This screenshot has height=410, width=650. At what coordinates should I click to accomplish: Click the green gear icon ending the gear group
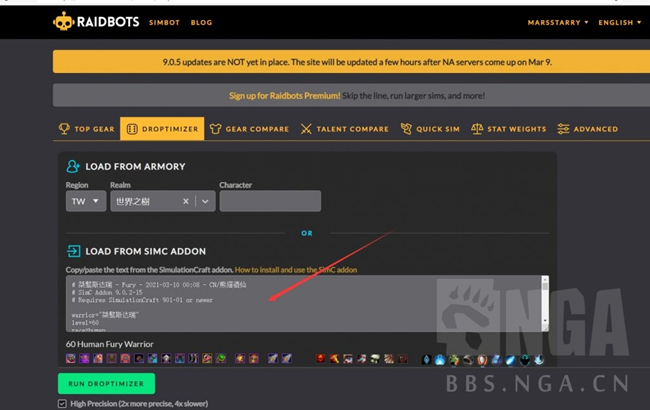pos(221,358)
